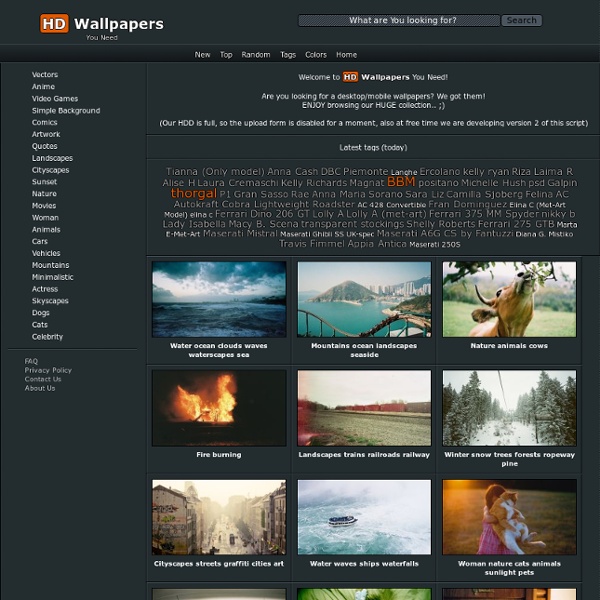600x600 pixels.
Task: Click the orange thorgal tag
Action: [x=194, y=193]
